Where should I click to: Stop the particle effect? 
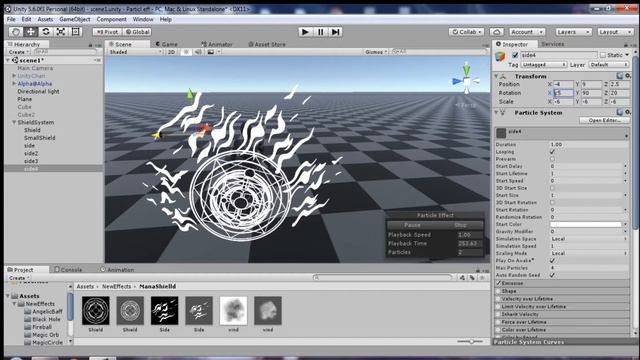460,225
